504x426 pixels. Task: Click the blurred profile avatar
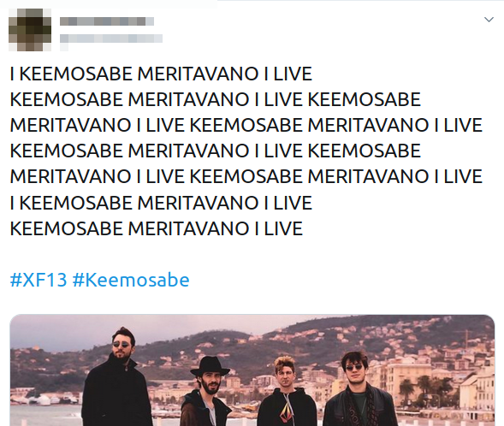point(30,30)
